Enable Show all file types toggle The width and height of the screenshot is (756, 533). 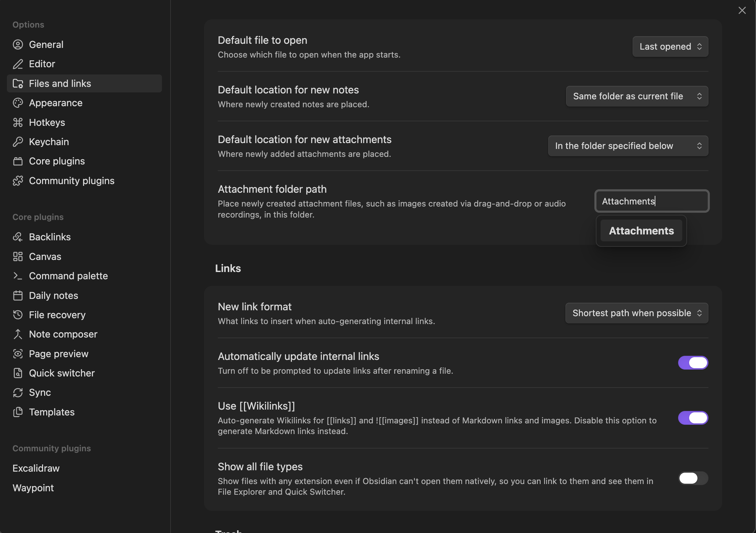[693, 478]
